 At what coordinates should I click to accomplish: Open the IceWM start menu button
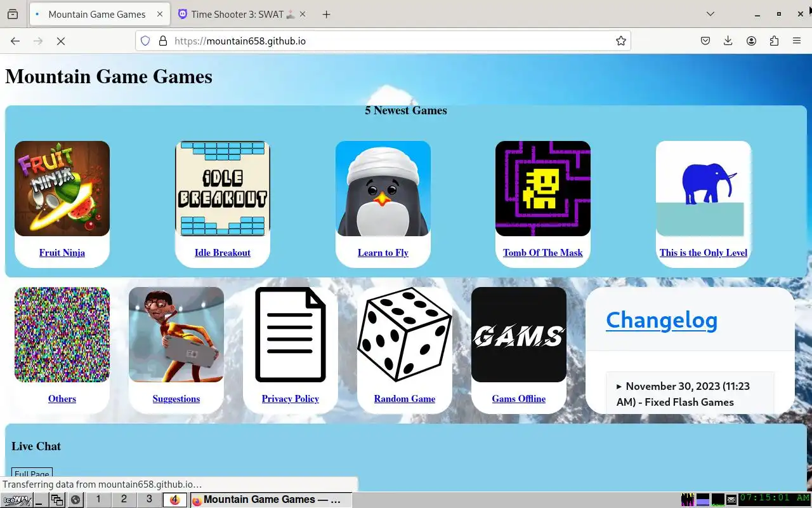[x=16, y=500]
